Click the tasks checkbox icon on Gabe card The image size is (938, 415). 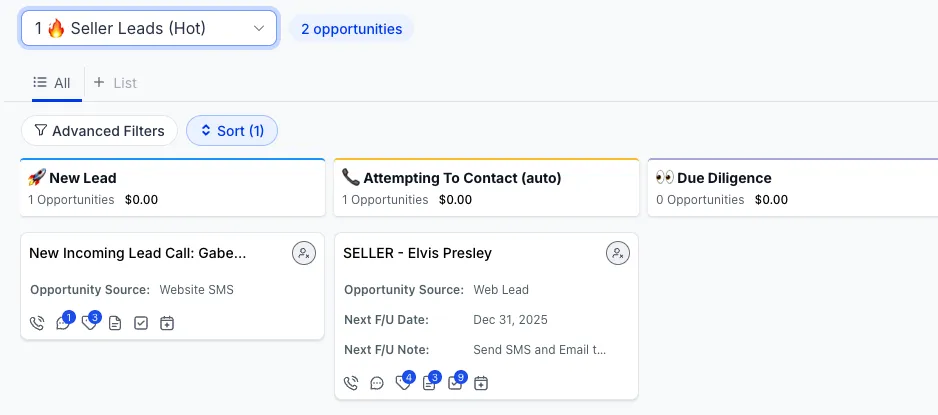pos(141,323)
